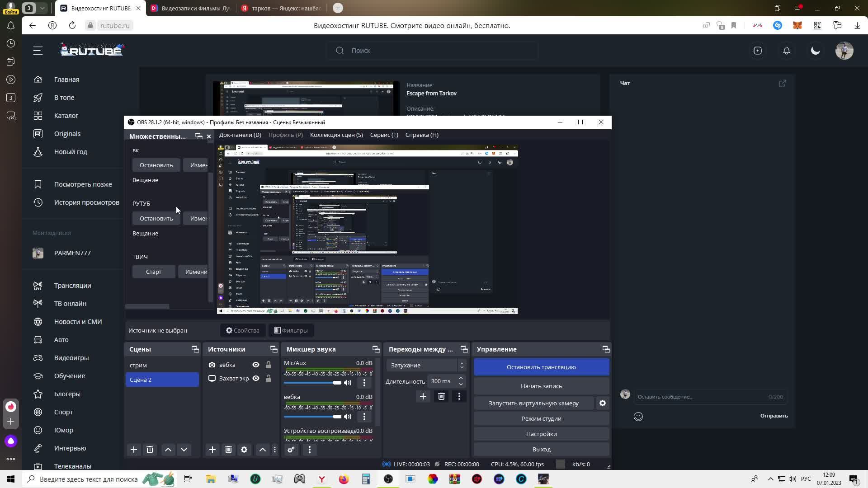Viewport: 868px width, 488px height.
Task: Move scene down with arrow icon
Action: tap(184, 450)
